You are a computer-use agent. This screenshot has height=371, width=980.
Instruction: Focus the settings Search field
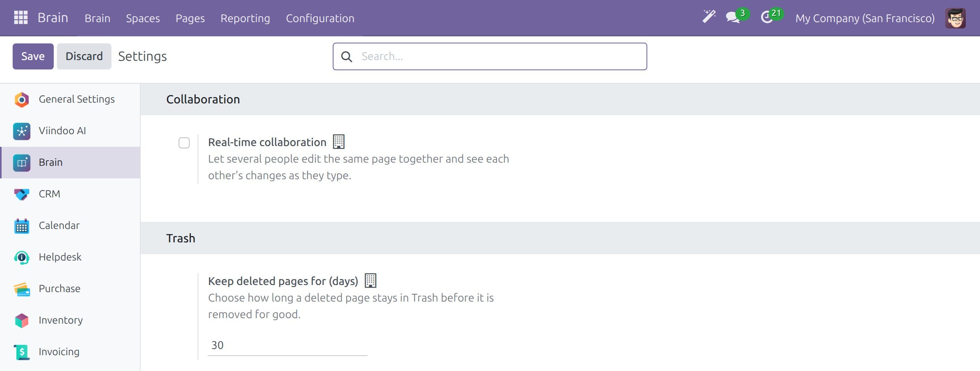490,56
